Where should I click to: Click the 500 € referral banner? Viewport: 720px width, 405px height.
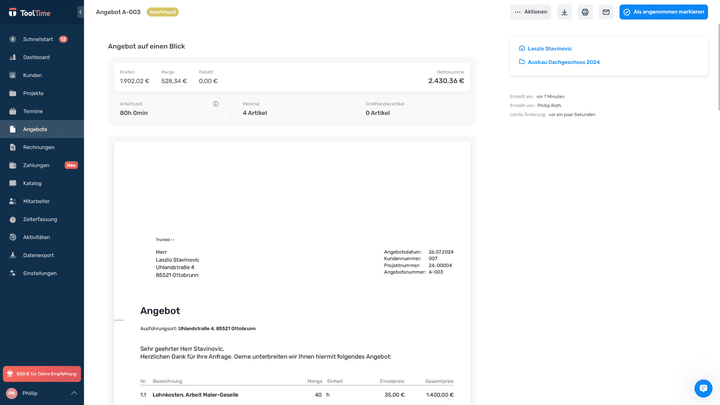pos(42,373)
